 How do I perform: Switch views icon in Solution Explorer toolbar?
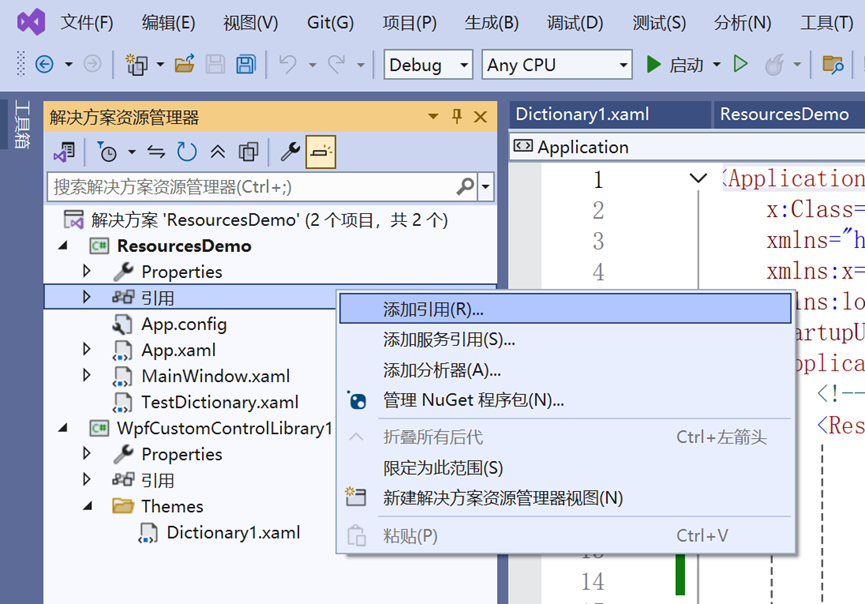click(64, 152)
